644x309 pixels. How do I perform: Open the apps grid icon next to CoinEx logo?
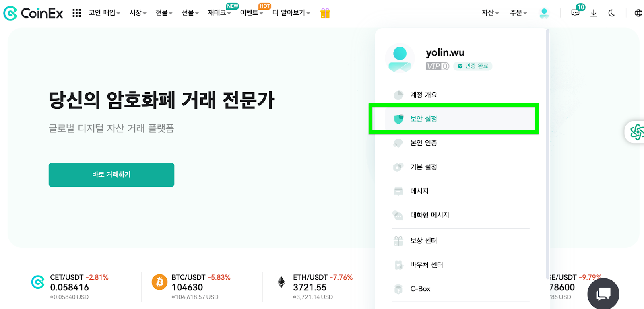tap(76, 12)
